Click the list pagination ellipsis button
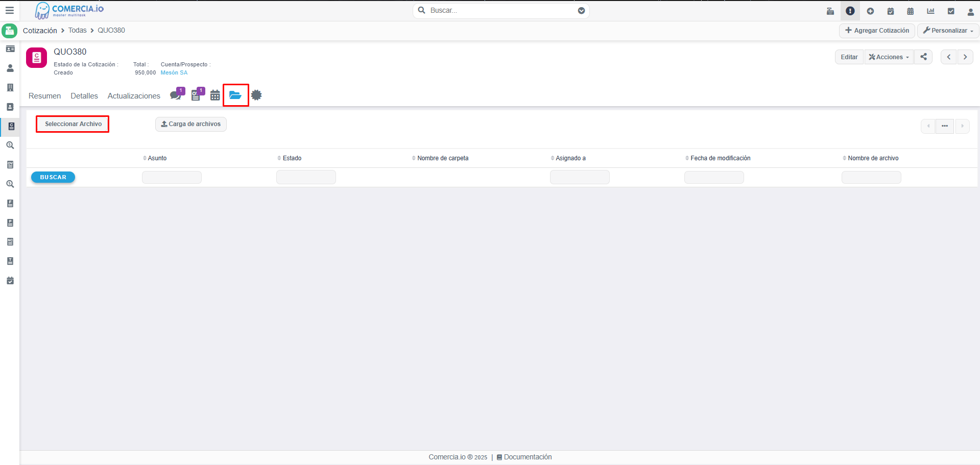This screenshot has width=980, height=465. (945, 126)
